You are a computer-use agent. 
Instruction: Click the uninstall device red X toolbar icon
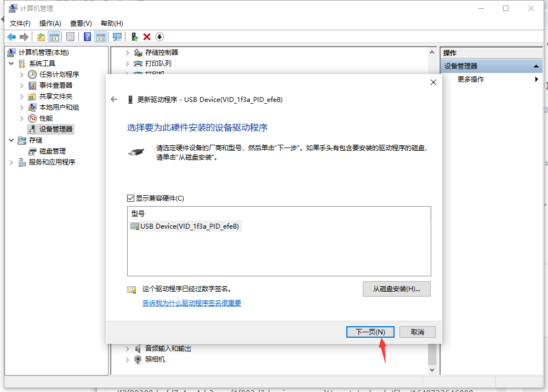(x=146, y=37)
